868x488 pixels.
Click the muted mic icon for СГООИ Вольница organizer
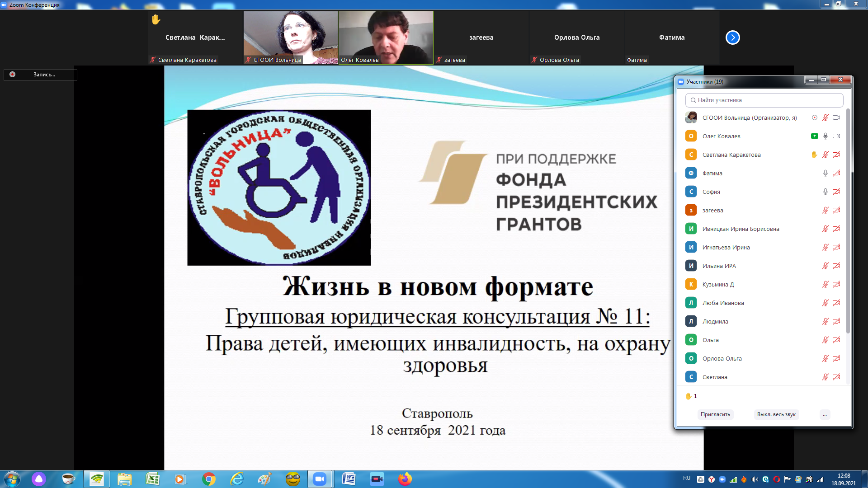(825, 117)
